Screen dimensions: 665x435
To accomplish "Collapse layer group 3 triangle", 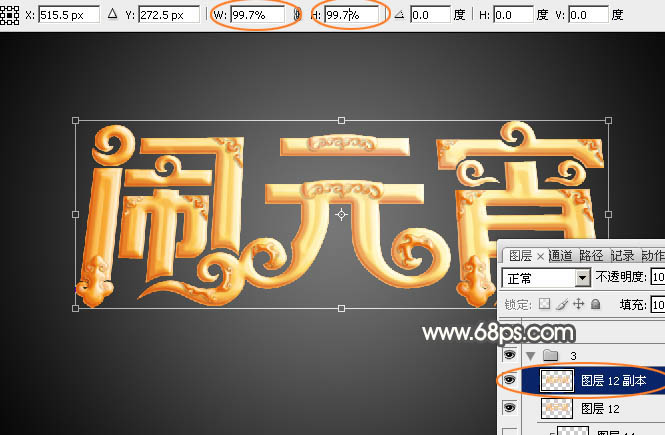I will [x=530, y=355].
